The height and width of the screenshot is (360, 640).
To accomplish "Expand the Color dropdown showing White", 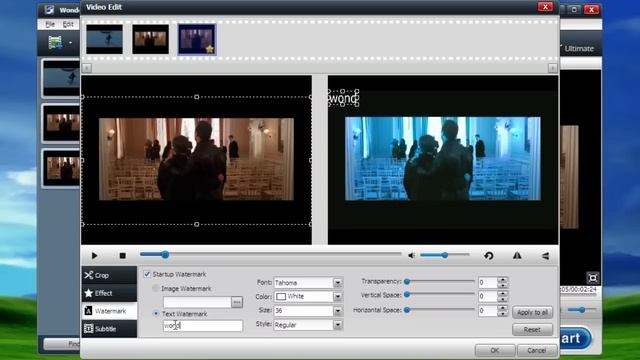I will tap(338, 297).
